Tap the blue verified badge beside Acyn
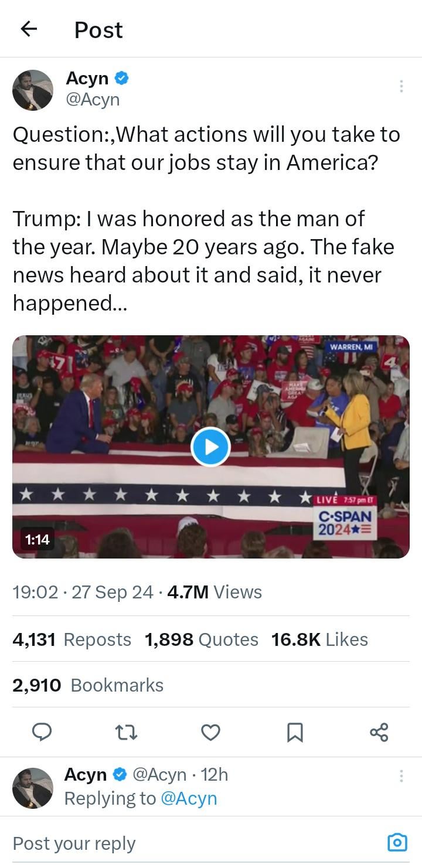 pos(122,78)
